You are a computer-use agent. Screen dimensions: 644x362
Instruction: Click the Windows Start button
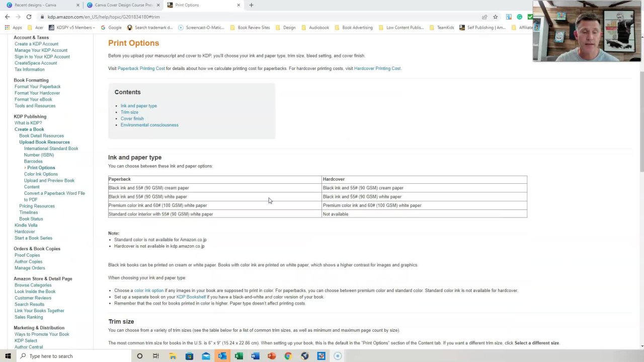click(x=8, y=356)
